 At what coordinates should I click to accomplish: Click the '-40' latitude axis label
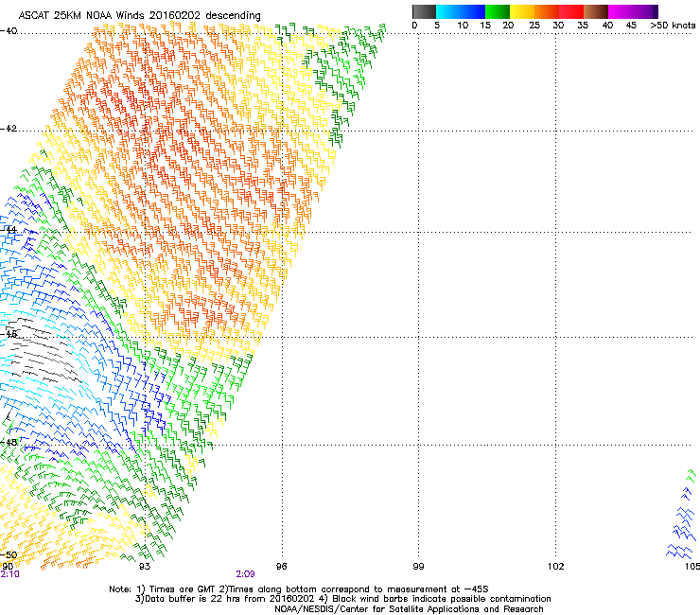click(9, 31)
